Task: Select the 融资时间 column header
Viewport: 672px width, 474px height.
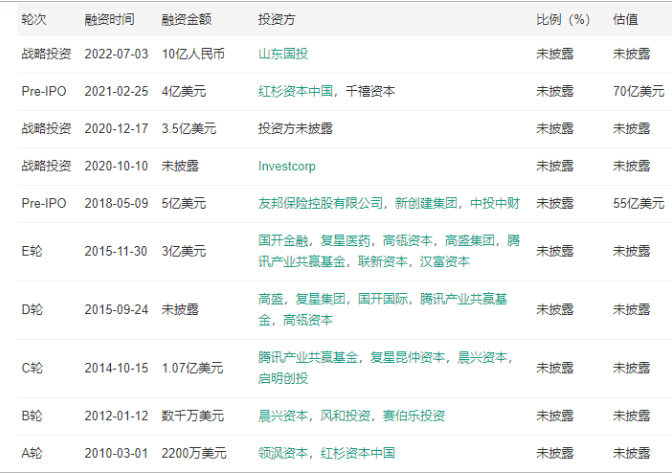Action: [109, 19]
